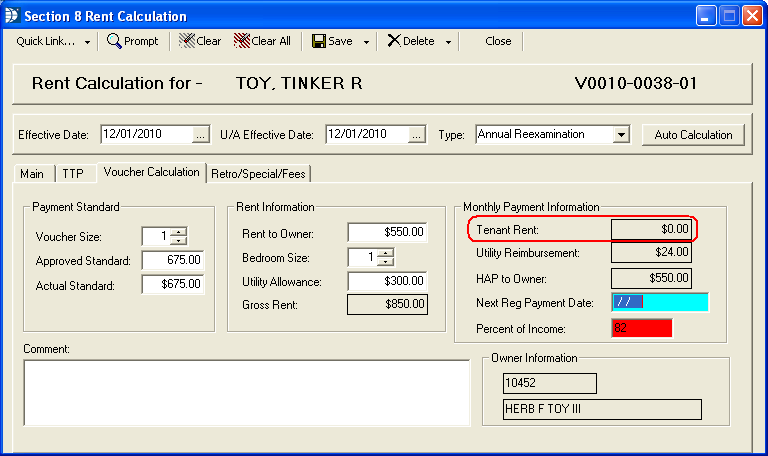768x456 pixels.
Task: Click the red Percent of Income field
Action: pos(642,328)
